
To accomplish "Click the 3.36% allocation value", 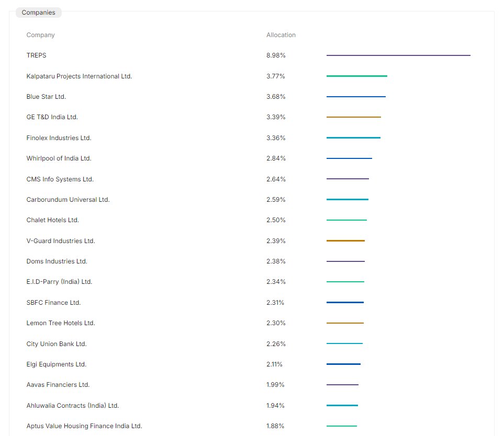I will coord(276,137).
